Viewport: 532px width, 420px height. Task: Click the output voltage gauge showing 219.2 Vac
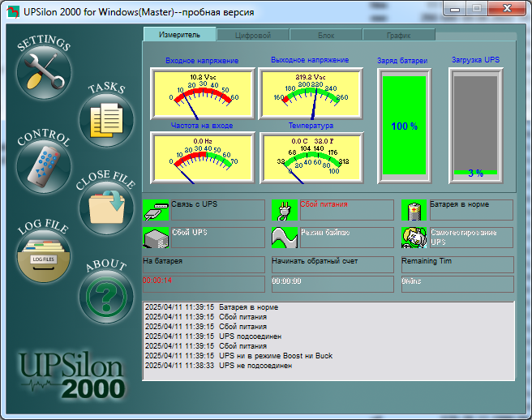pos(311,93)
